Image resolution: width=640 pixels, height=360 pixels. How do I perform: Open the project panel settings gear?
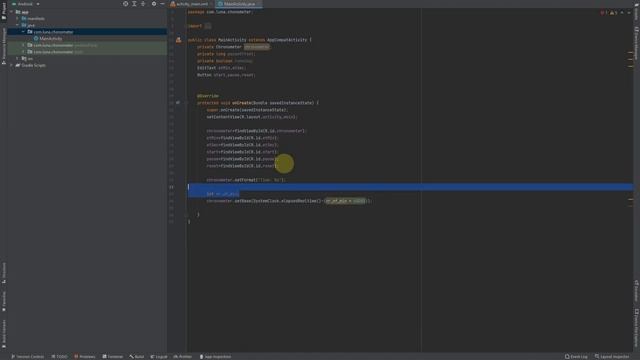click(x=154, y=4)
